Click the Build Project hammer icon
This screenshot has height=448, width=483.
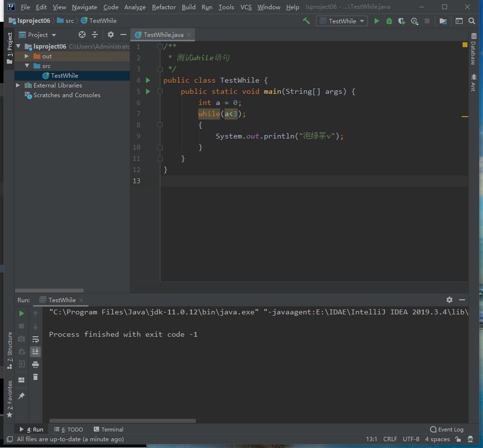[306, 21]
